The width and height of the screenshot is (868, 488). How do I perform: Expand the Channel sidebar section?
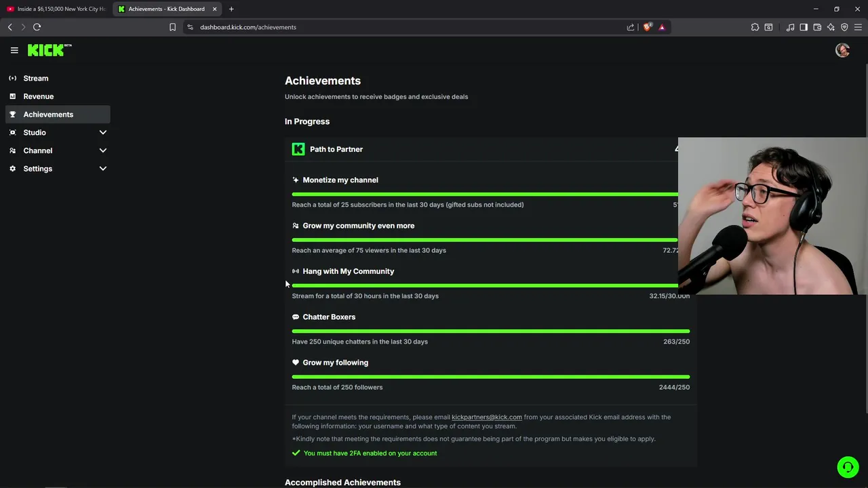pyautogui.click(x=103, y=150)
